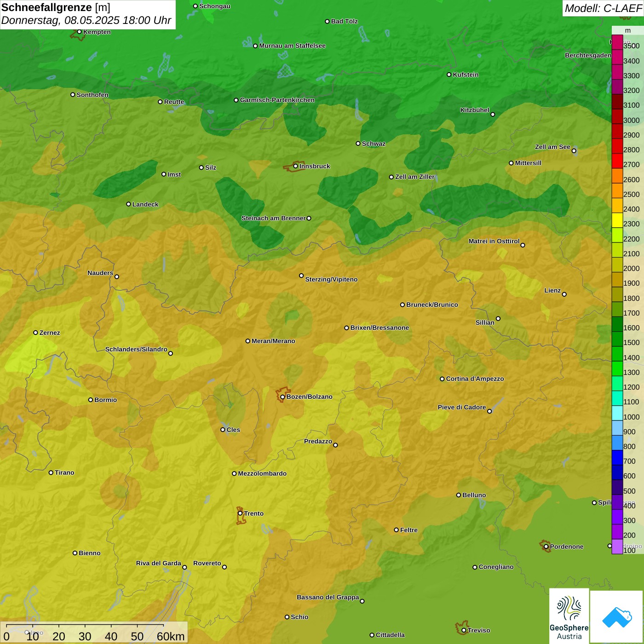
Task: Click the 'Bassano del Grappa' label
Action: coord(328,597)
